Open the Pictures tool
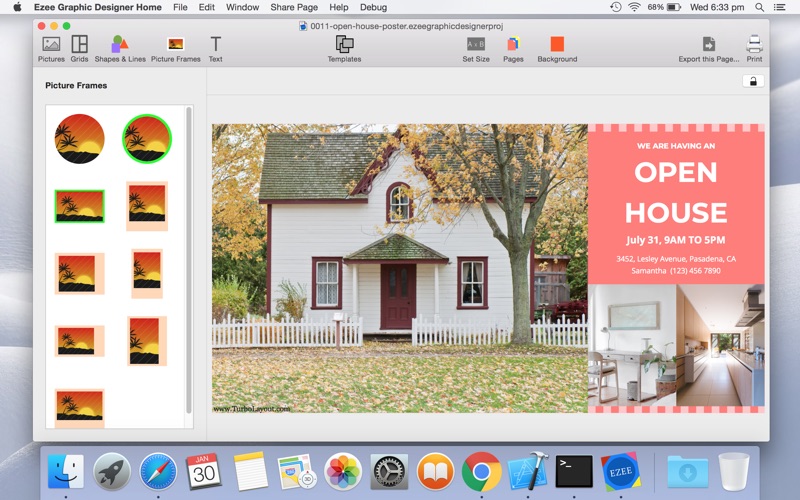Screen dimensions: 800x500 [x=51, y=49]
